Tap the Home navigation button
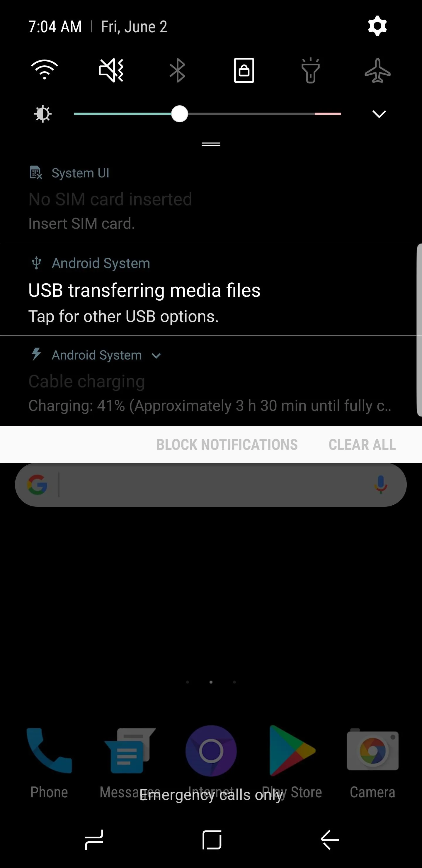The height and width of the screenshot is (868, 422). point(212,840)
